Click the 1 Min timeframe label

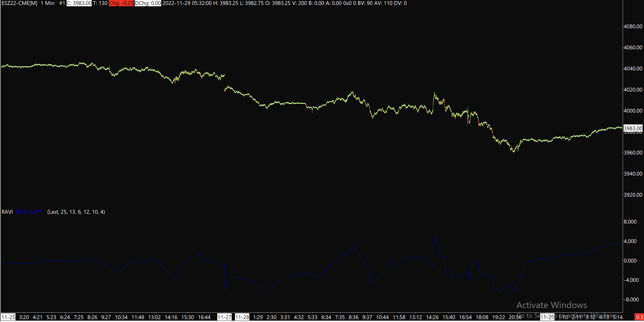tap(48, 3)
